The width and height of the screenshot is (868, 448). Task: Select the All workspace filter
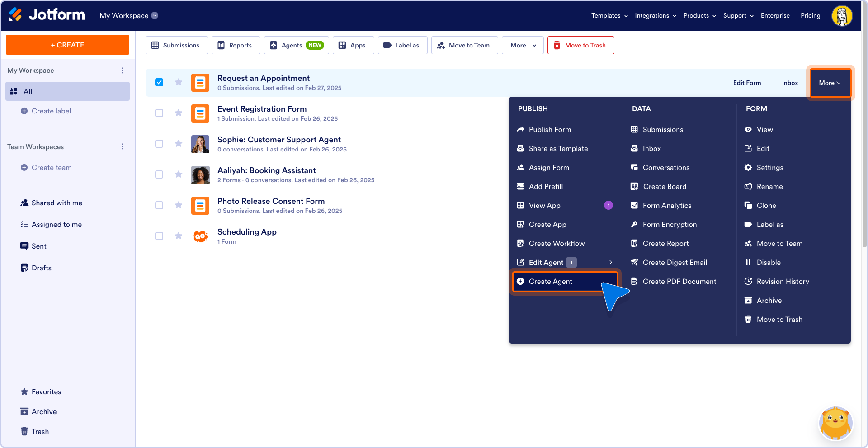[67, 91]
